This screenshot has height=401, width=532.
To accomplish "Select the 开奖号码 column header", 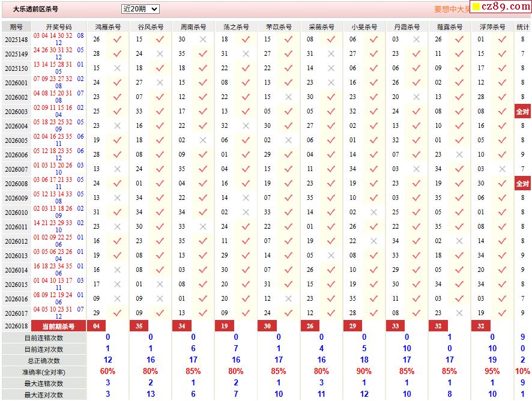I will pyautogui.click(x=59, y=27).
